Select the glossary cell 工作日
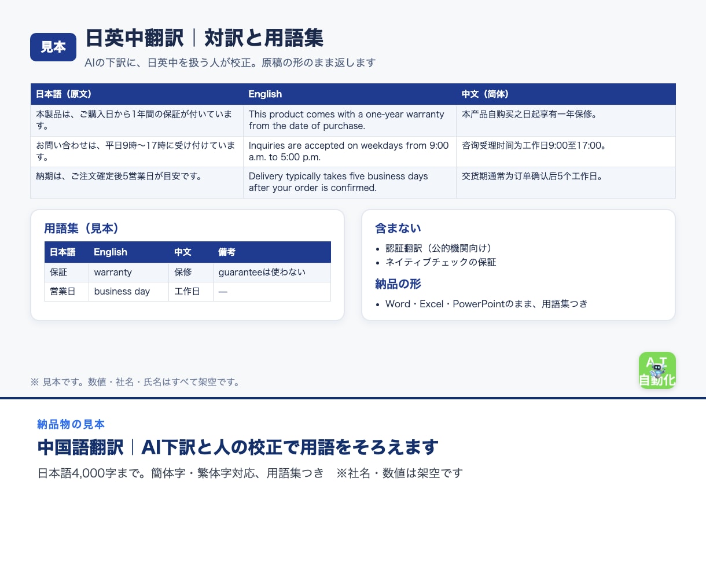 click(191, 292)
